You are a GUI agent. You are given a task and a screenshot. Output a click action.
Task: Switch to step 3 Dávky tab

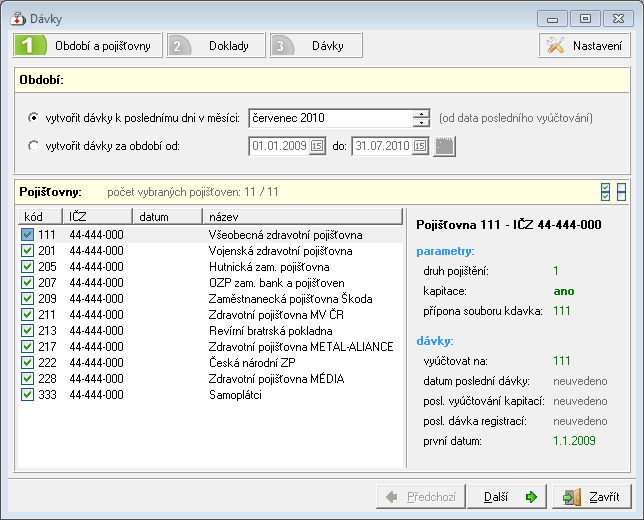[x=316, y=45]
